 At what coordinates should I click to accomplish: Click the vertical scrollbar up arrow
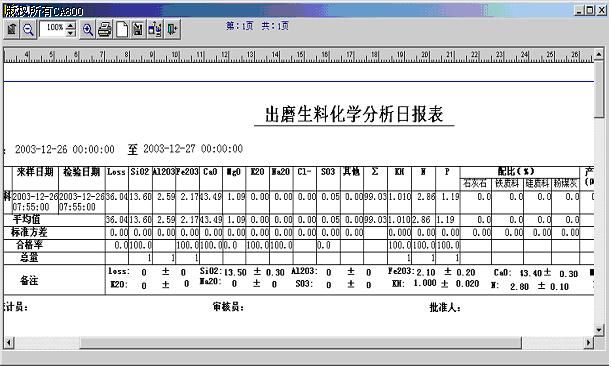[x=599, y=53]
